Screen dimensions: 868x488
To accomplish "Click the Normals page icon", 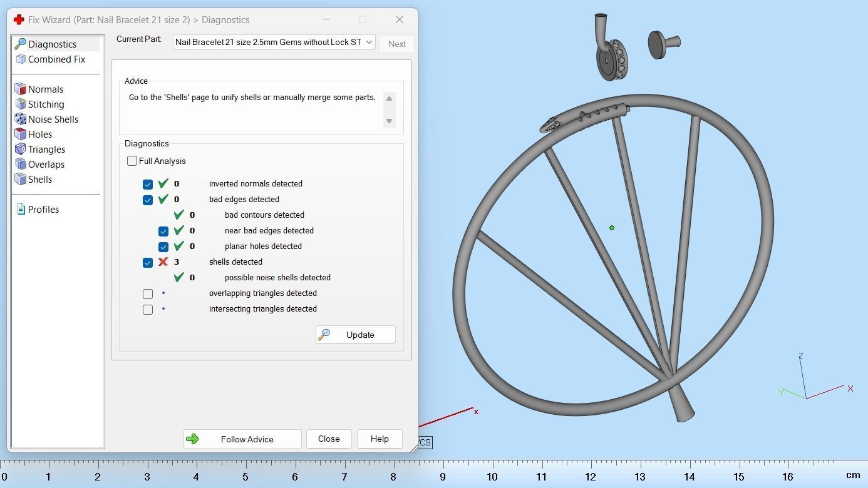I will [x=20, y=89].
